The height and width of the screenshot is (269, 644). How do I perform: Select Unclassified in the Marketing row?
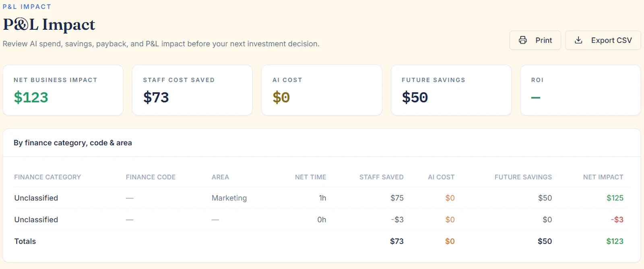tap(36, 198)
